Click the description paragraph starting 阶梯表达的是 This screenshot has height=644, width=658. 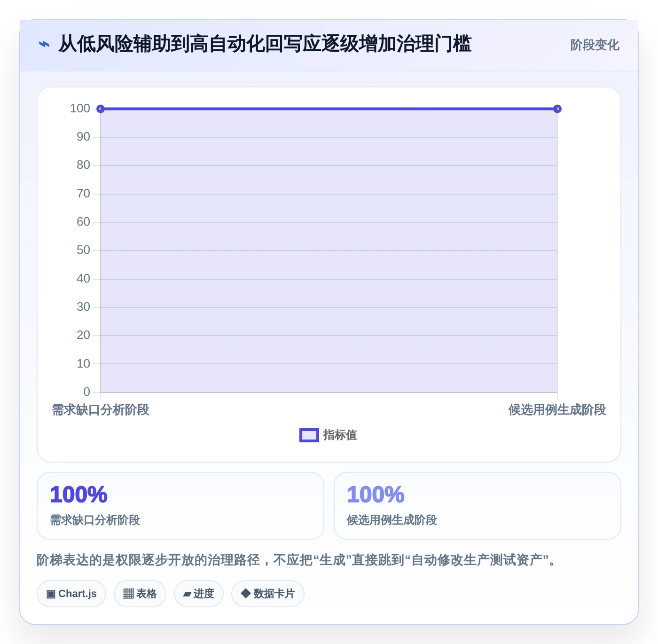pyautogui.click(x=296, y=560)
